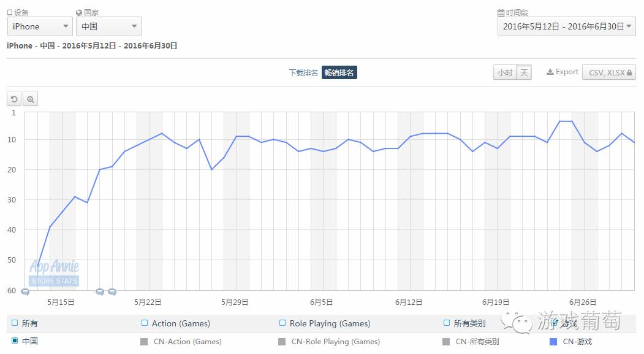Check the Role Playing (Games) checkbox
This screenshot has width=644, height=354.
282,323
